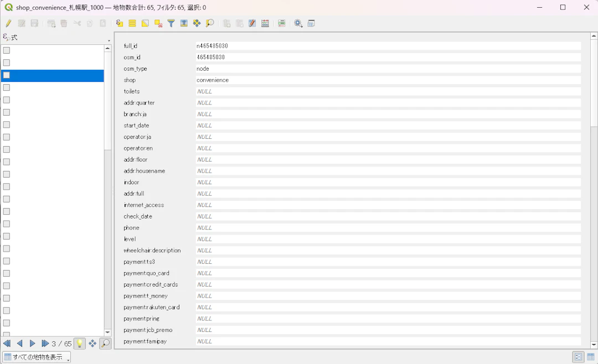The width and height of the screenshot is (598, 364).
Task: Click the new field icon
Action: pyautogui.click(x=226, y=23)
